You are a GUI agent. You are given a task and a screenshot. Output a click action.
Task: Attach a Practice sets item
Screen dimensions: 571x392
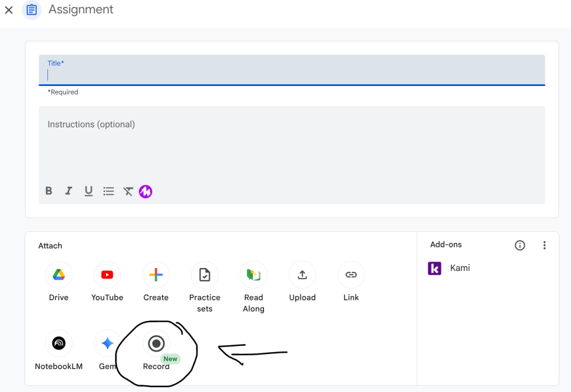[204, 275]
